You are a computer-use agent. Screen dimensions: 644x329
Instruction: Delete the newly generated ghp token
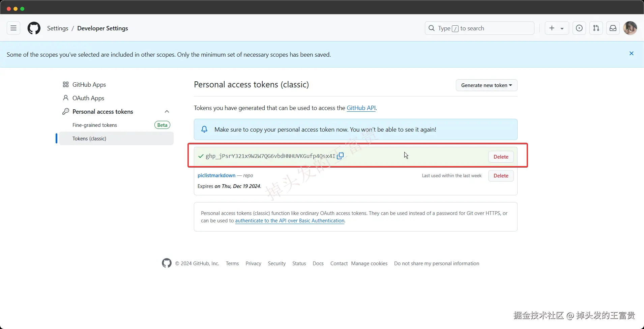tap(501, 157)
